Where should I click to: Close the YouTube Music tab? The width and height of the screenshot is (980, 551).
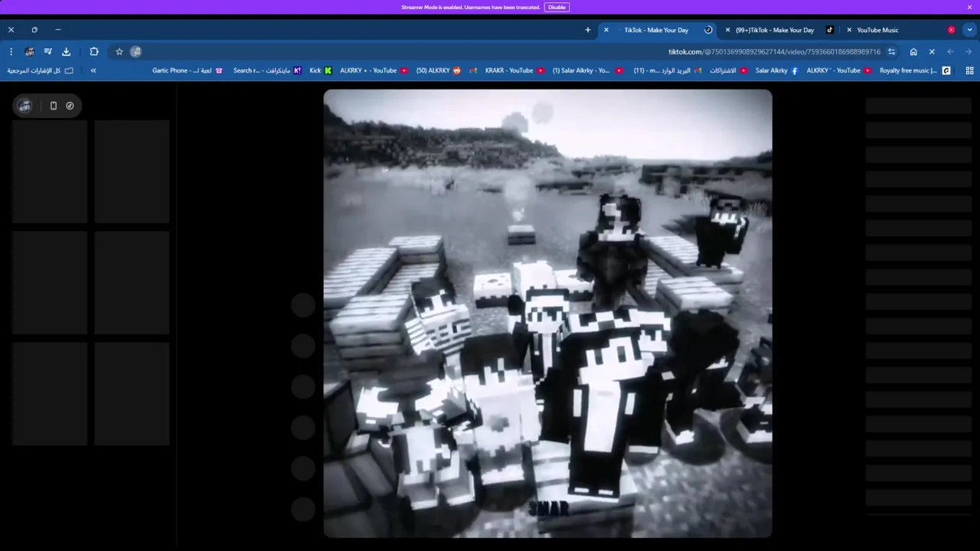[x=849, y=30]
